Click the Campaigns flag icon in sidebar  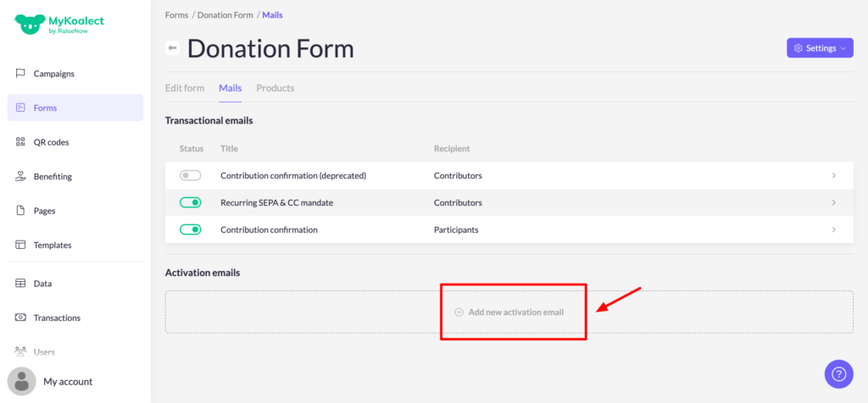point(20,74)
